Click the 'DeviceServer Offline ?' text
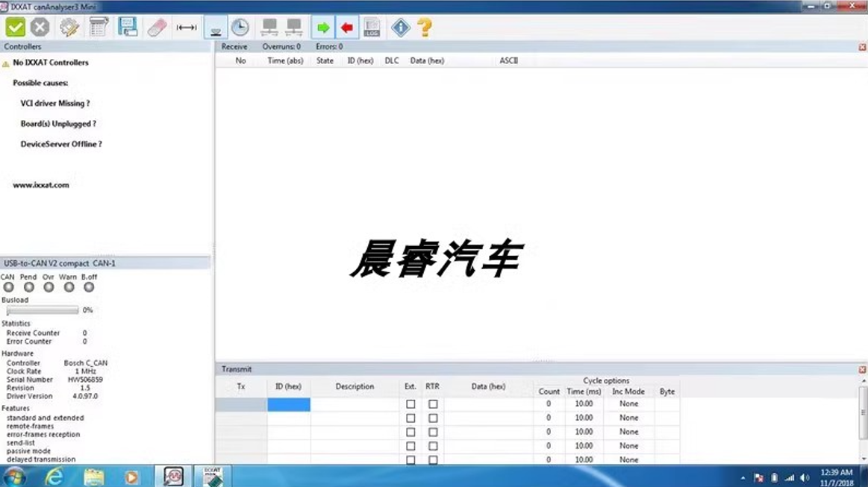This screenshot has width=868, height=487. pos(61,144)
